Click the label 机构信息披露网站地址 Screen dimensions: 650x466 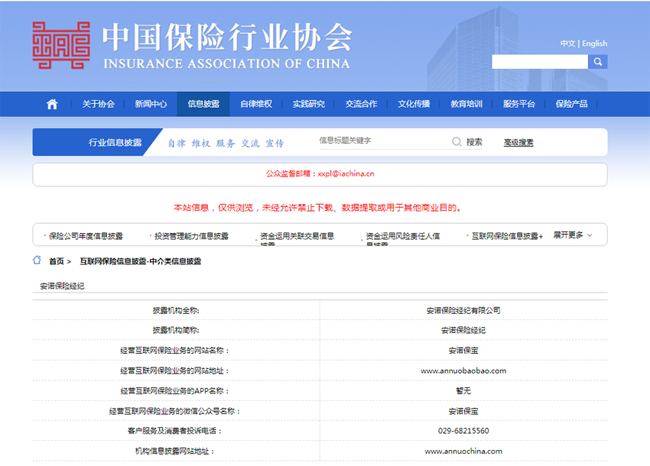pos(175,451)
